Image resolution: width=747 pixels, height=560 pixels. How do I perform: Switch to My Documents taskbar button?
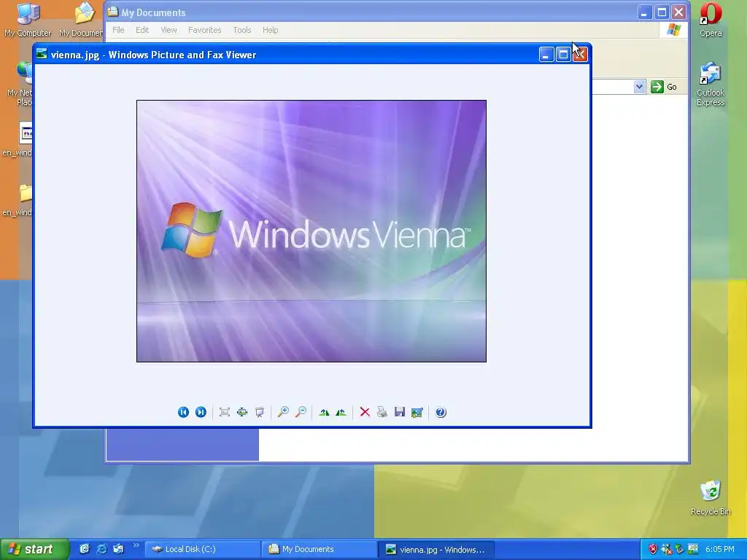[x=320, y=550]
